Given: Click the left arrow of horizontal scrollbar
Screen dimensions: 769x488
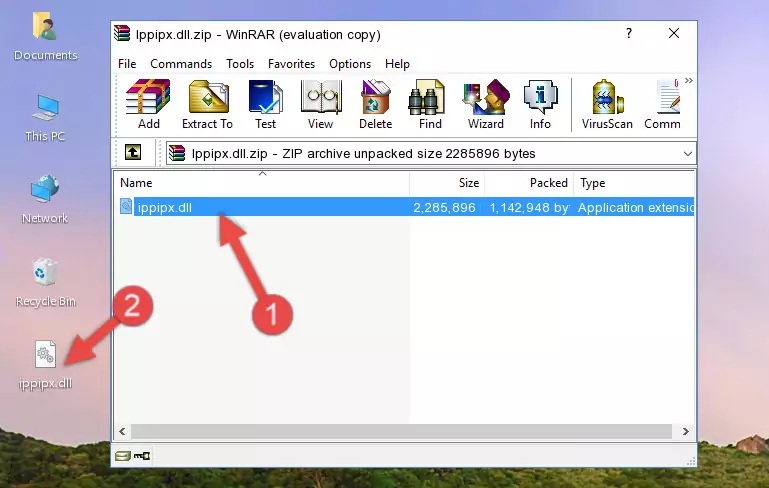Looking at the screenshot, I should (x=123, y=432).
